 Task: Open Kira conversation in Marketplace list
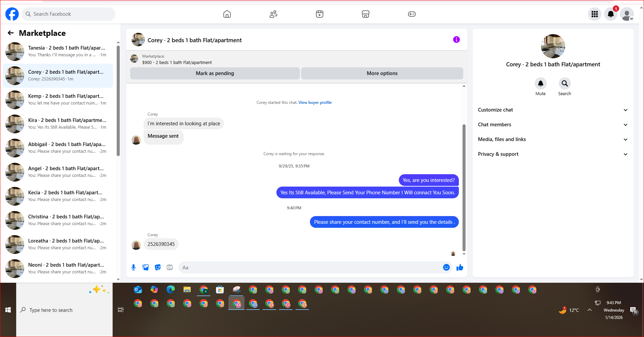tap(58, 124)
